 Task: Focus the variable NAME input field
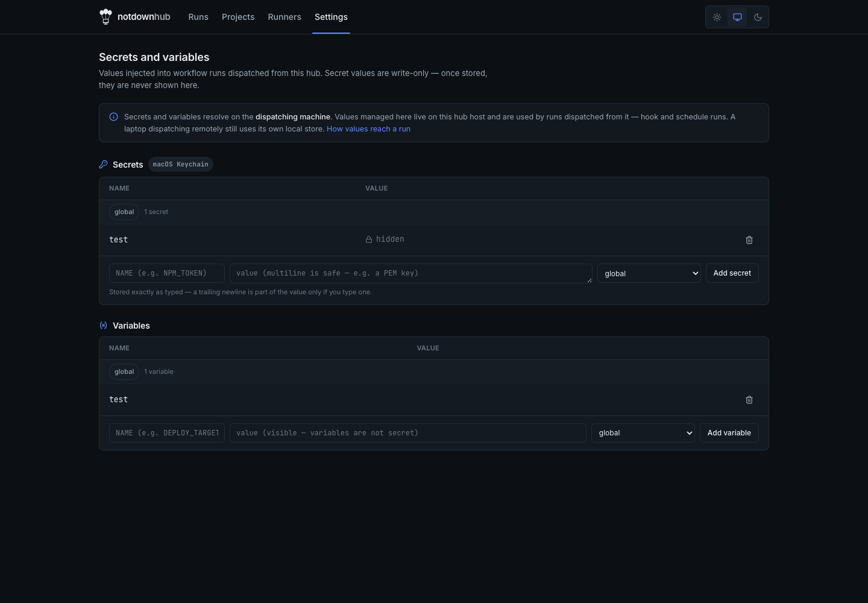tap(167, 433)
